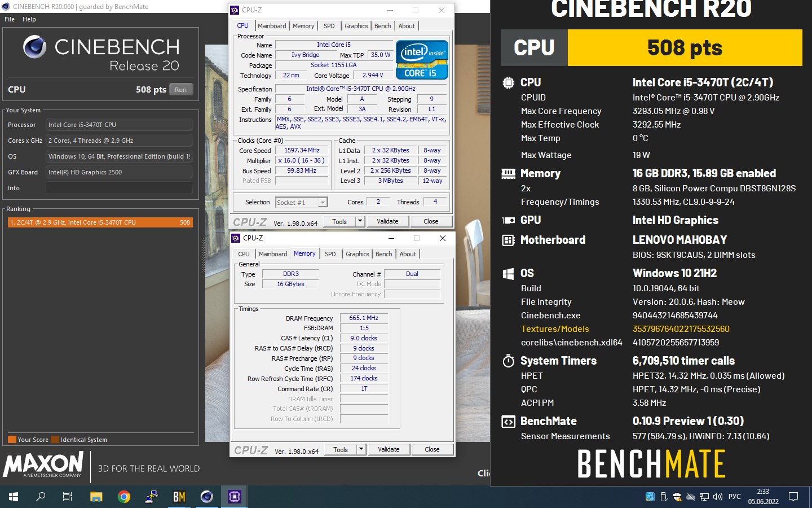Open Task View on taskbar
The image size is (812, 508).
tap(68, 497)
